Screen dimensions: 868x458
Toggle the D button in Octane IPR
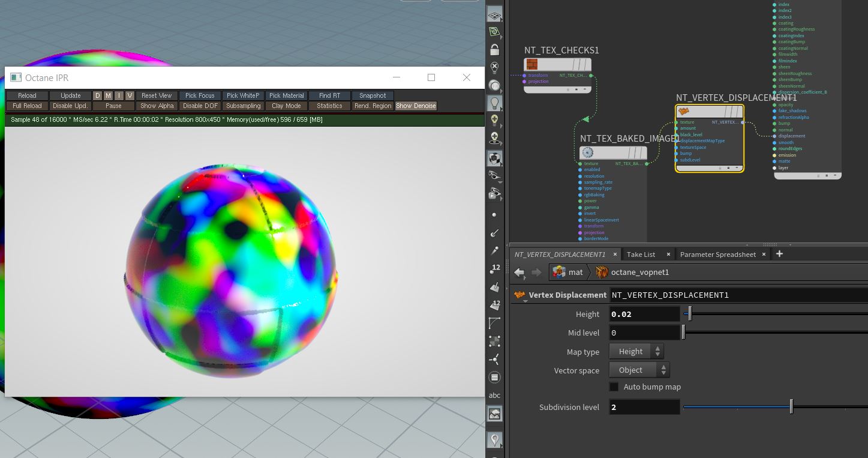pos(97,95)
